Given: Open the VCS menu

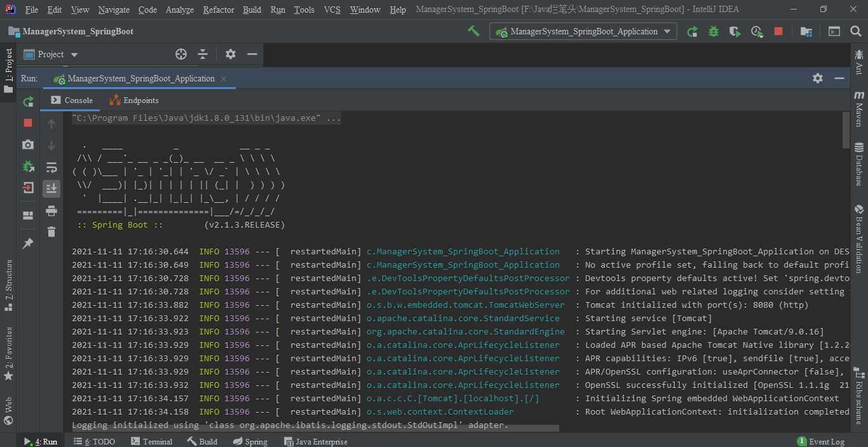Looking at the screenshot, I should click(332, 10).
